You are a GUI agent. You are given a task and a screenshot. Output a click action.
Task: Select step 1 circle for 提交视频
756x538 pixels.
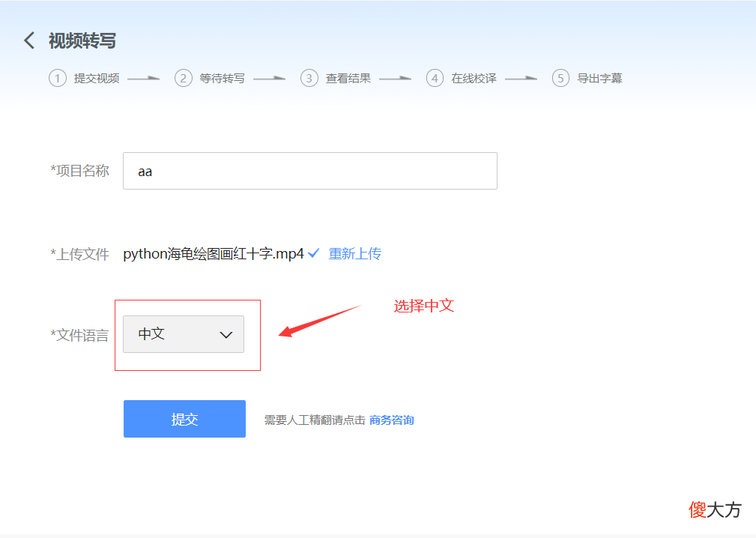[x=58, y=78]
